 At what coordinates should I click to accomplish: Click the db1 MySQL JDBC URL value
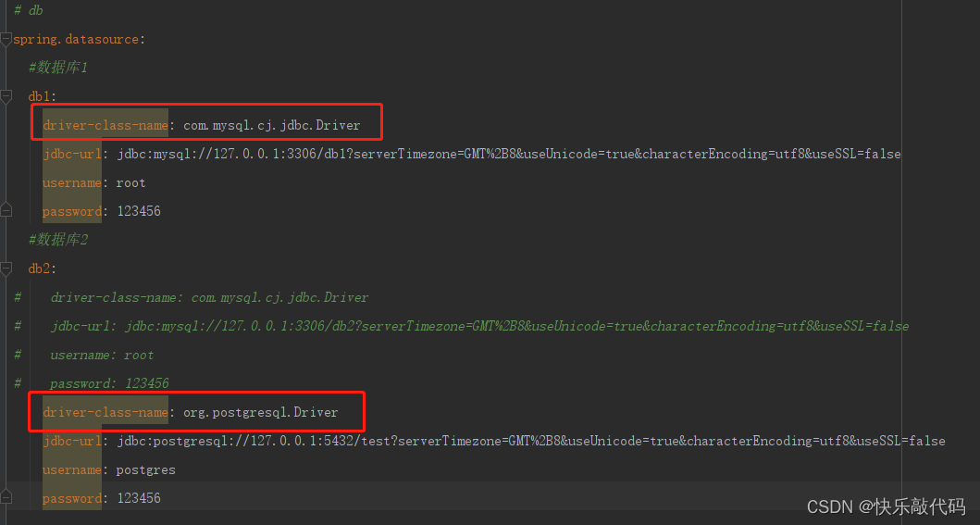coord(509,154)
